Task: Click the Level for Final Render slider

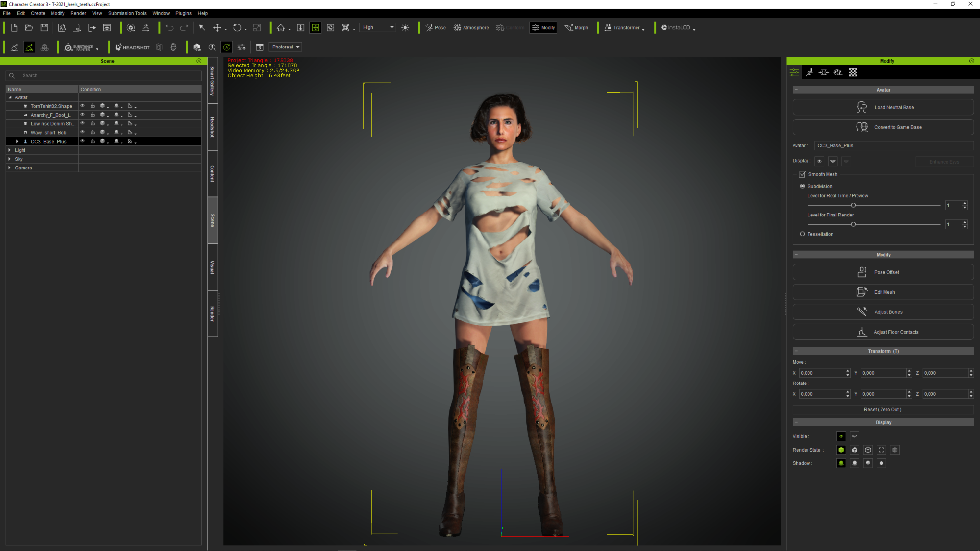Action: pos(874,224)
